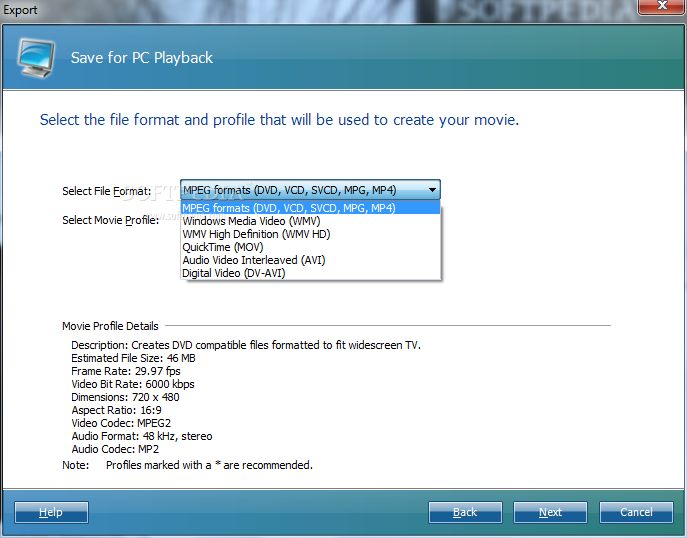687x538 pixels.
Task: Click the PC monitor icon in header
Action: pos(36,58)
